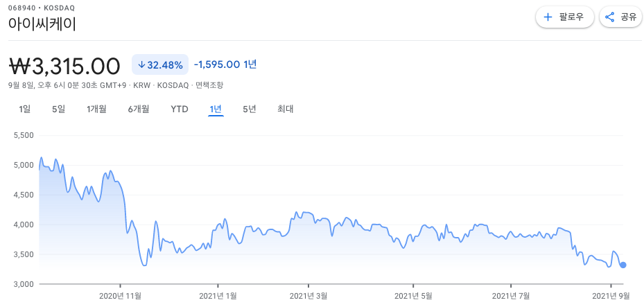Click the 2021년 7월 axis label
The width and height of the screenshot is (644, 307).
click(x=511, y=295)
